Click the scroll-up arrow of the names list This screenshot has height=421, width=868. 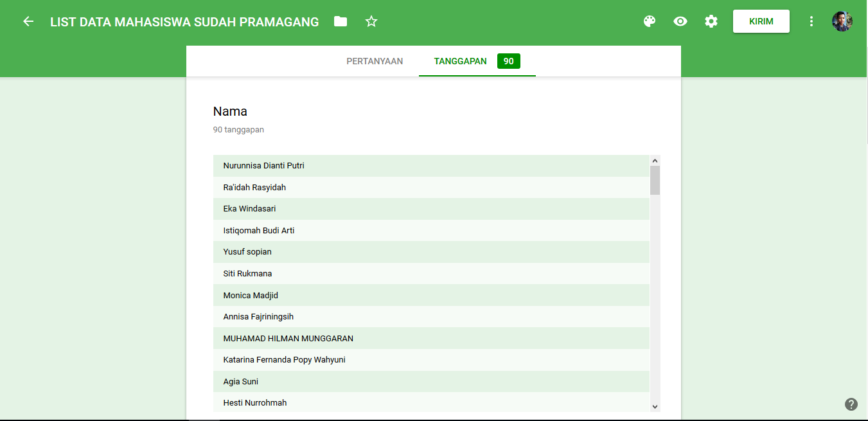(x=654, y=159)
